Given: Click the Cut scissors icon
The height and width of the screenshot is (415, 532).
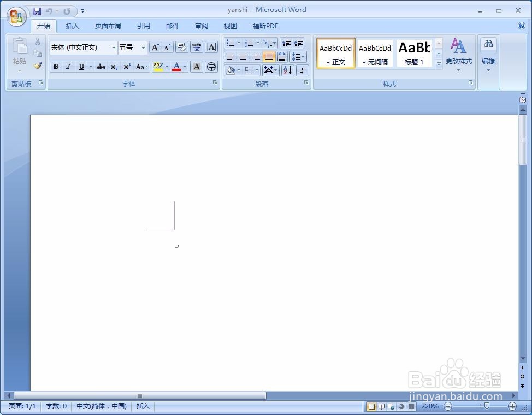Looking at the screenshot, I should (37, 41).
